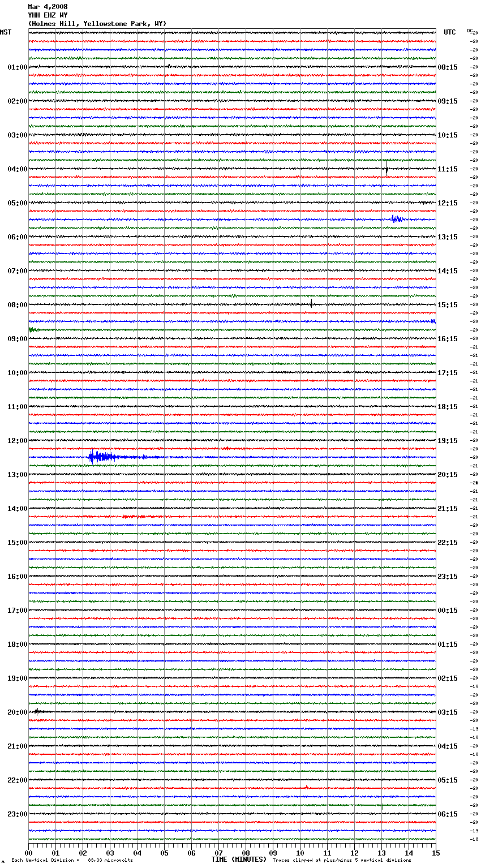Select the 05:00 MST time label
This screenshot has height=868, width=481.
pyautogui.click(x=18, y=203)
